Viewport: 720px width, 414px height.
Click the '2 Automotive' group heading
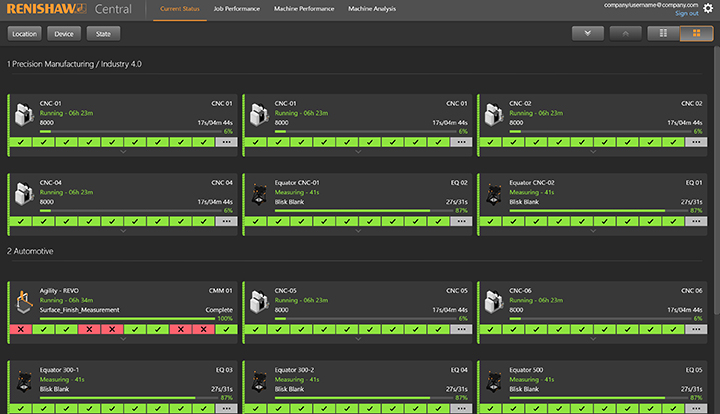pos(30,251)
